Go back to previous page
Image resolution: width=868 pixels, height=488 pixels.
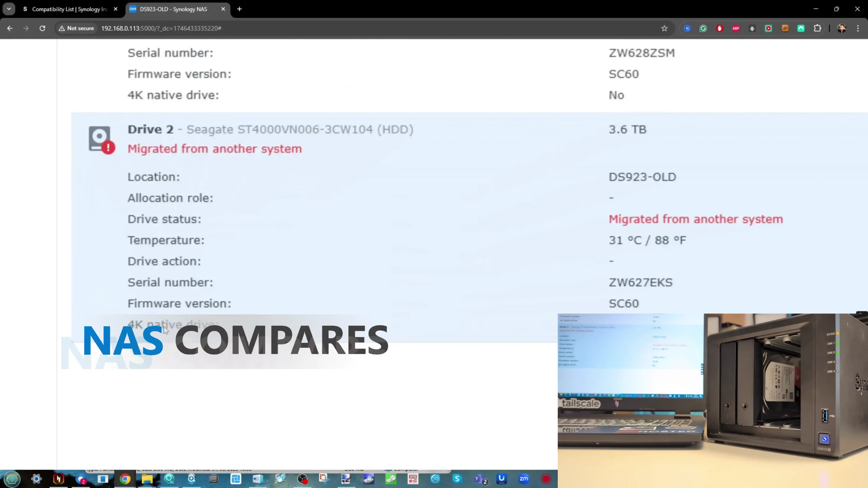tap(10, 28)
